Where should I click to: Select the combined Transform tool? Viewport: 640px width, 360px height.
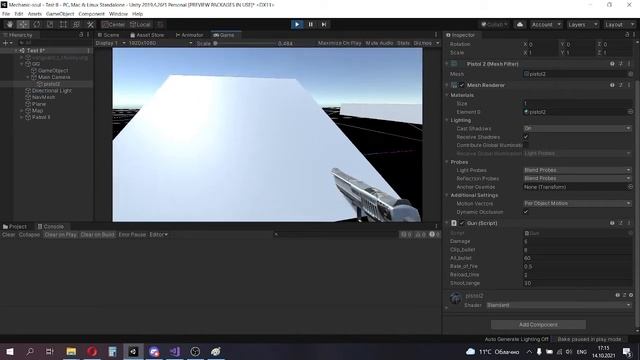(76, 24)
